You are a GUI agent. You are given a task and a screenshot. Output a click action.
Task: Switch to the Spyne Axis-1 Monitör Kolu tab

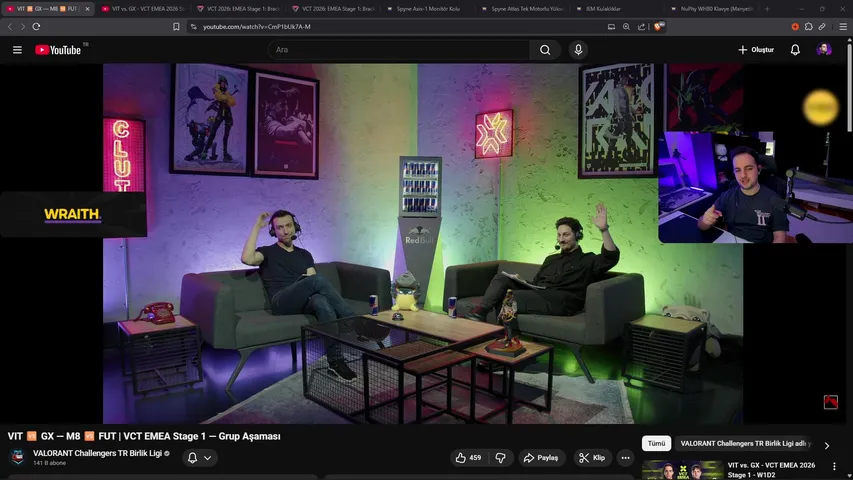pos(428,9)
